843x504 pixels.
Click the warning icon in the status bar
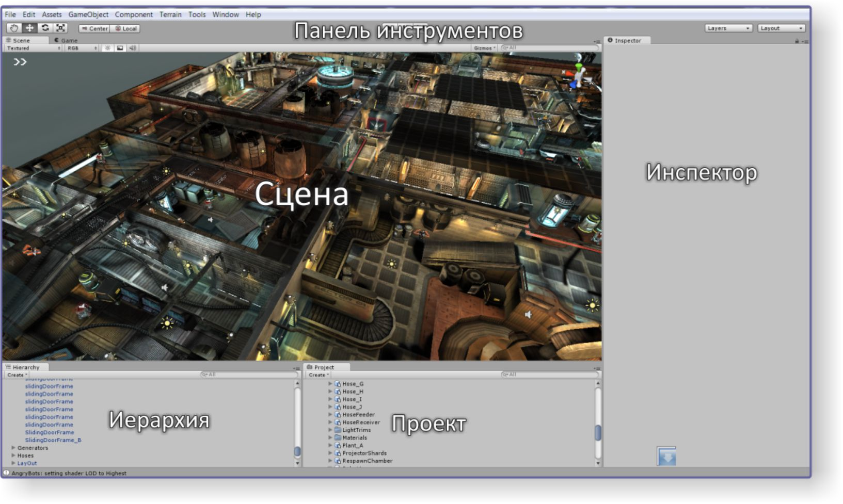6,473
